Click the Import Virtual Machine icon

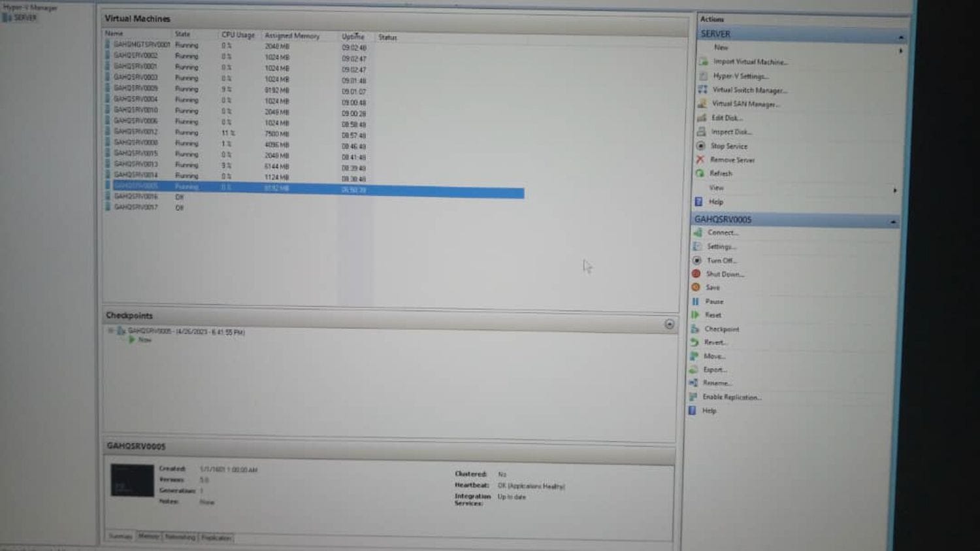pyautogui.click(x=704, y=61)
